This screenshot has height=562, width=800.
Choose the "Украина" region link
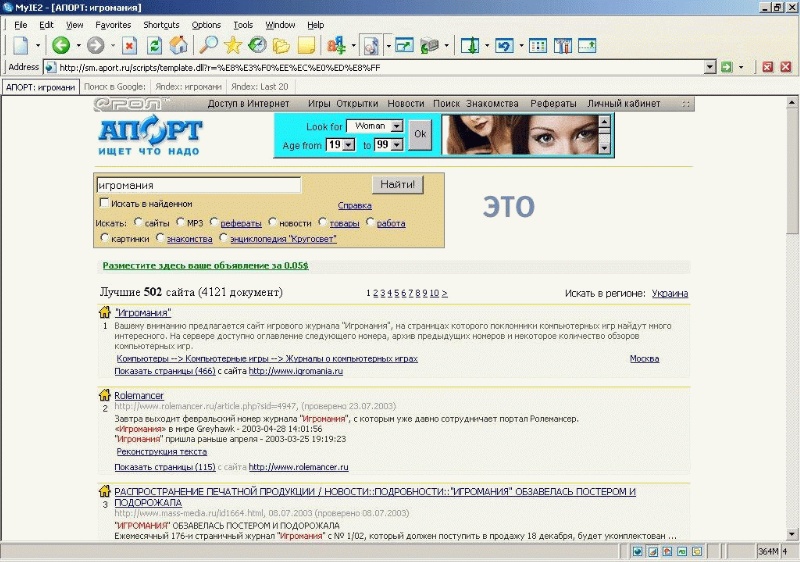coord(670,293)
